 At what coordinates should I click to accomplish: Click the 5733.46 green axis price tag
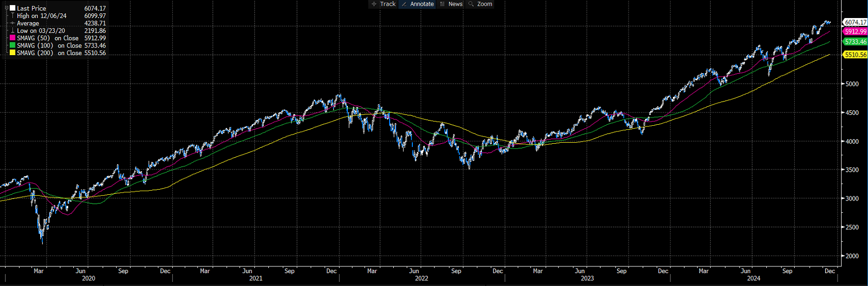click(x=855, y=42)
